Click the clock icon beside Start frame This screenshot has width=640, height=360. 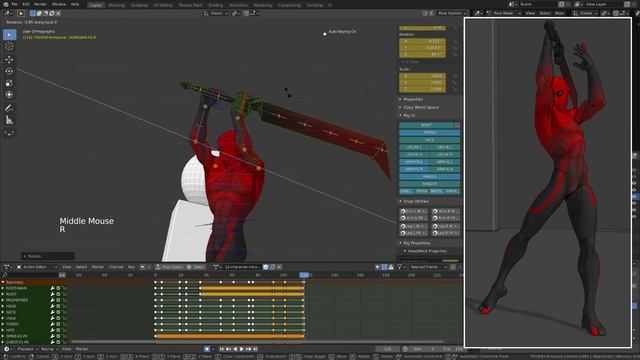point(405,349)
